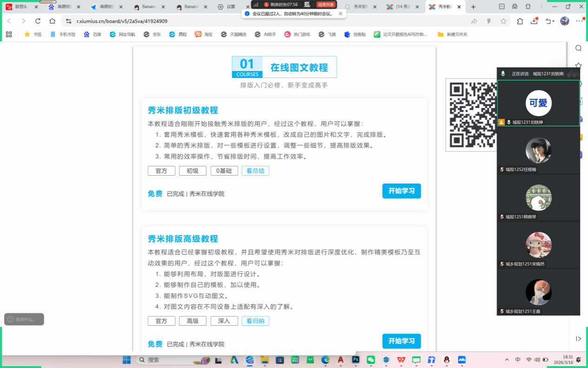
Task: Open WeChat from the taskbar
Action: pyautogui.click(x=371, y=360)
